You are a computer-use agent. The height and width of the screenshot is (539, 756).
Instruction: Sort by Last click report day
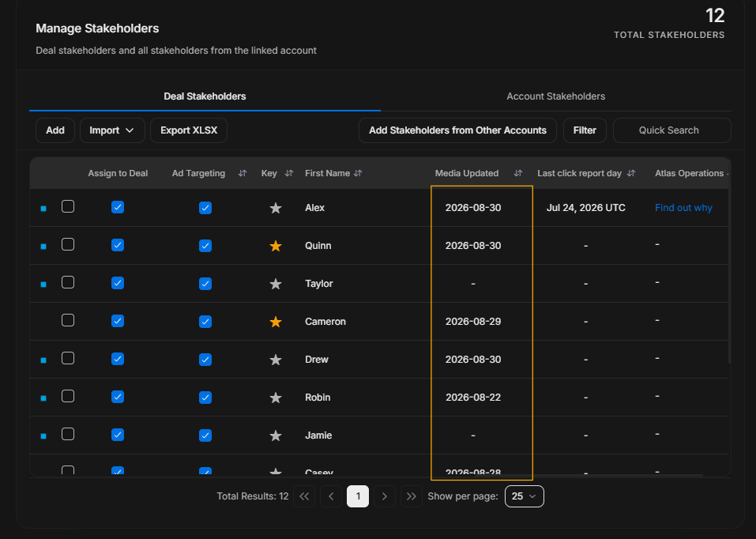pyautogui.click(x=630, y=173)
